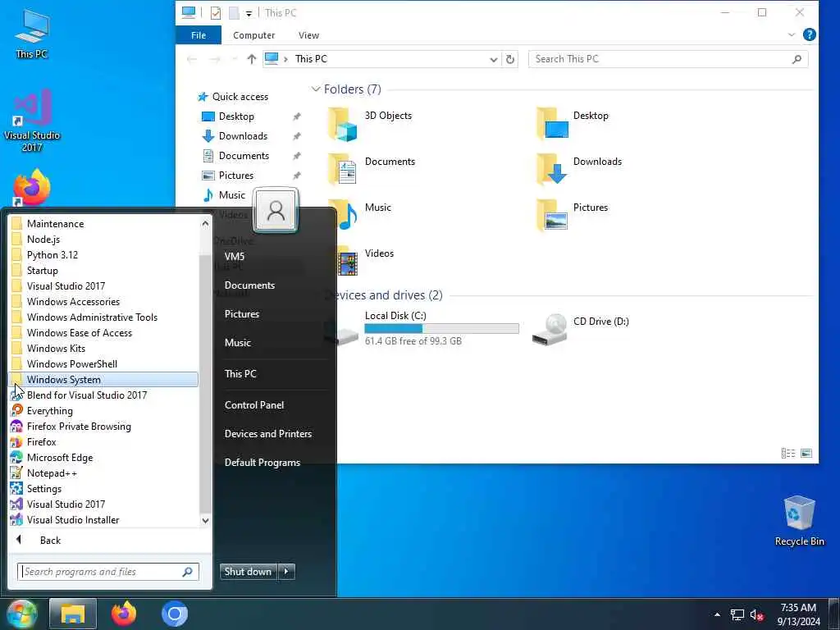
Task: Open the VM5 user folder link
Action: click(234, 256)
